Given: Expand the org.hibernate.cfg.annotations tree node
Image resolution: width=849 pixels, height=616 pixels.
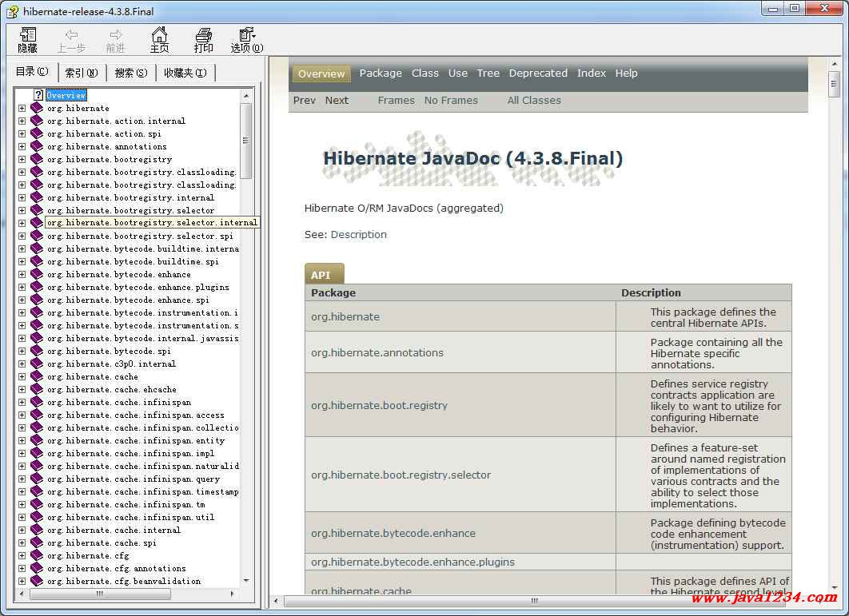Looking at the screenshot, I should 22,568.
